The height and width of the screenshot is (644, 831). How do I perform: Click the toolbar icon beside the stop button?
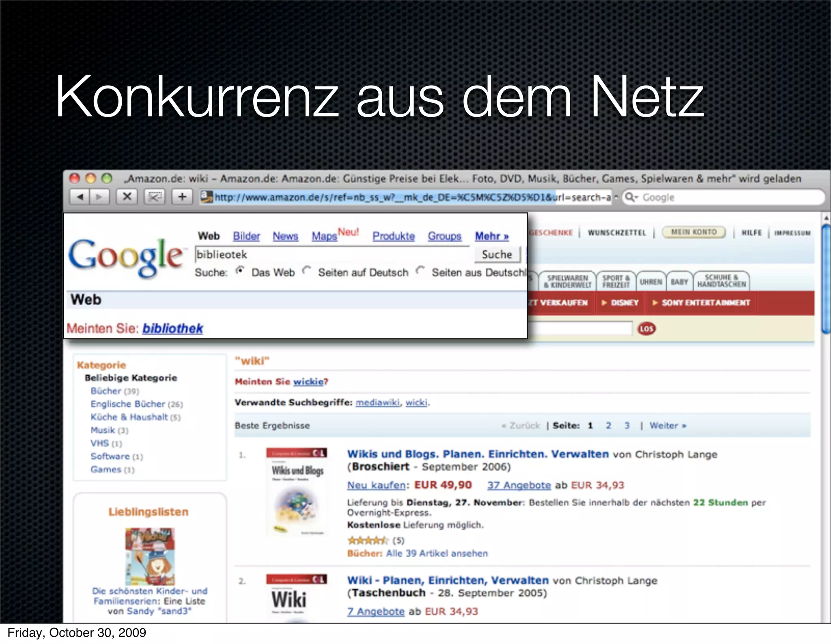tap(155, 197)
